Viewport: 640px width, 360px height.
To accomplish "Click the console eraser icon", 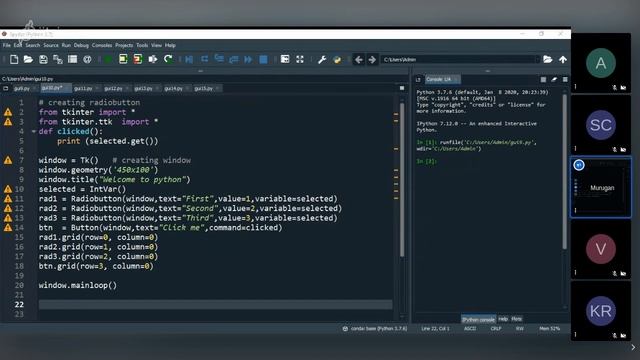I will click(x=554, y=80).
